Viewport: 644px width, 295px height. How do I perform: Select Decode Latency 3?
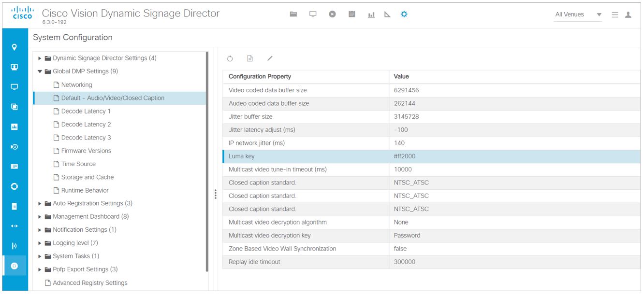click(86, 138)
